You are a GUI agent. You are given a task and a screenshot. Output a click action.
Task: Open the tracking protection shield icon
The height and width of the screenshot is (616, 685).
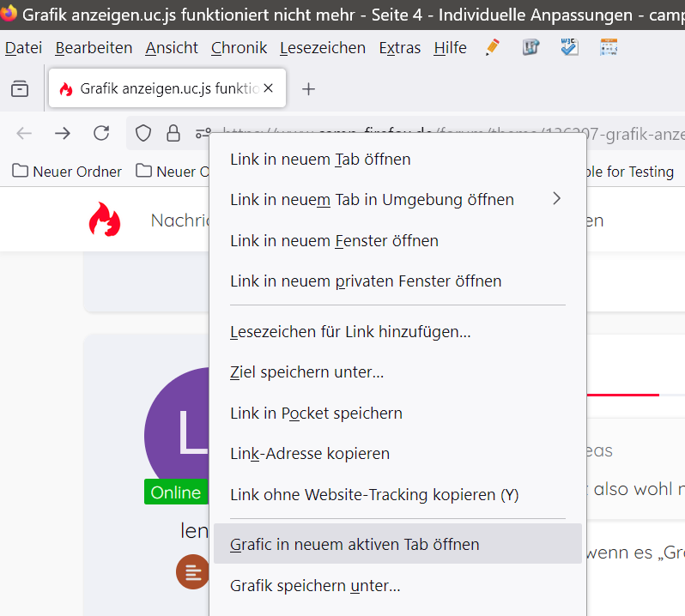click(143, 133)
